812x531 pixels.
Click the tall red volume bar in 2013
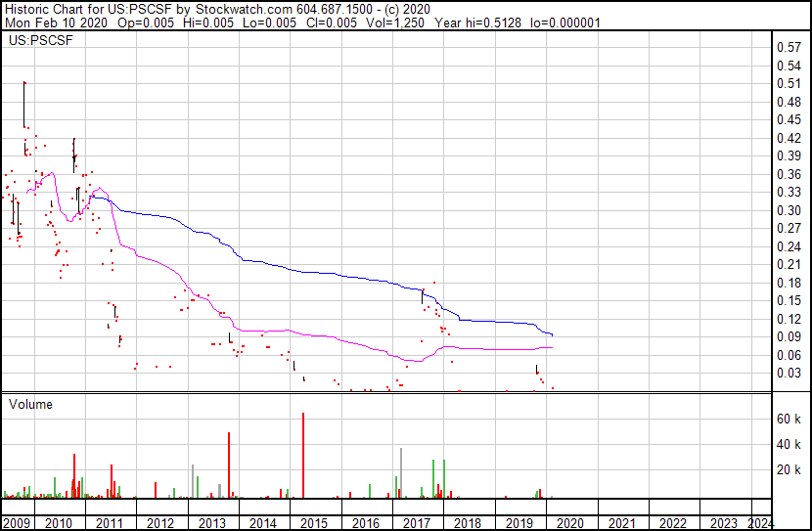pos(229,465)
